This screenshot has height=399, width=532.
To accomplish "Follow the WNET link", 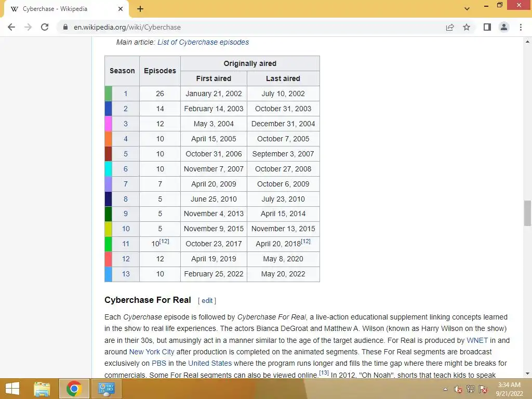I will (x=477, y=340).
